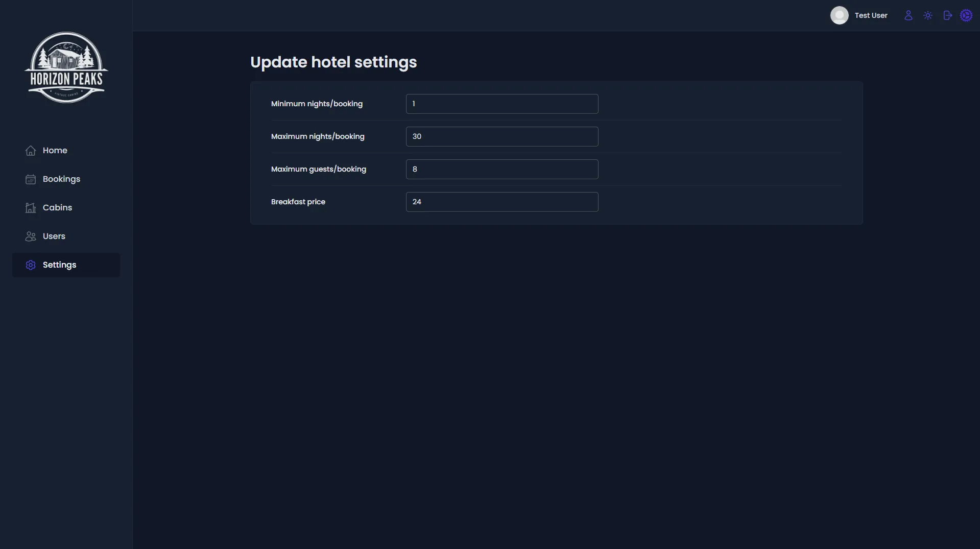Focus the Minimum nights/booking field
Image resolution: width=980 pixels, height=549 pixels.
tap(502, 104)
